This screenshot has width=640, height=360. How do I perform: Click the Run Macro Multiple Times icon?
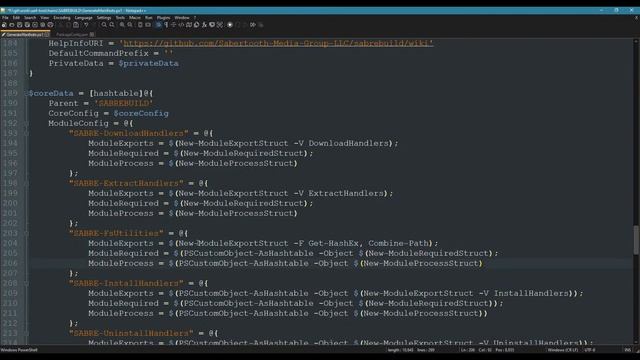pyautogui.click(x=253, y=25)
